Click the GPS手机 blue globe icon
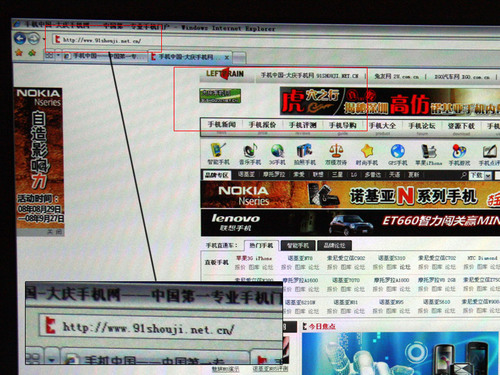This screenshot has width=500, height=375. 398,151
